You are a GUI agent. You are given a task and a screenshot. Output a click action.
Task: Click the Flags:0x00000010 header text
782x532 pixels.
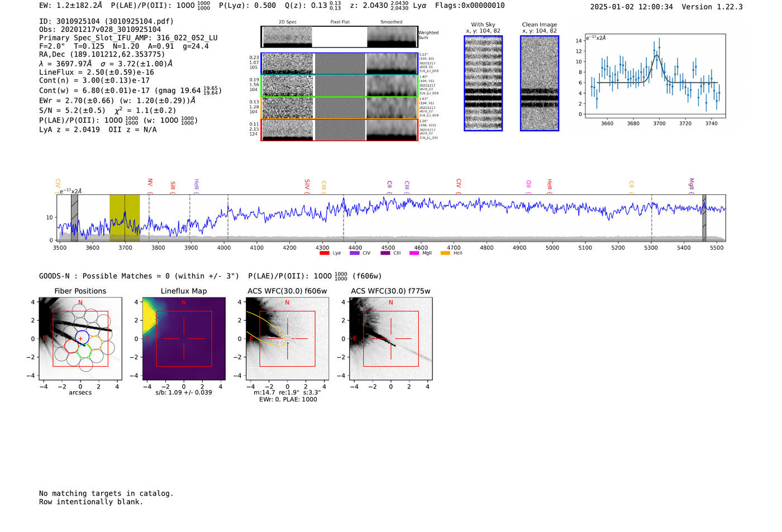click(x=470, y=6)
